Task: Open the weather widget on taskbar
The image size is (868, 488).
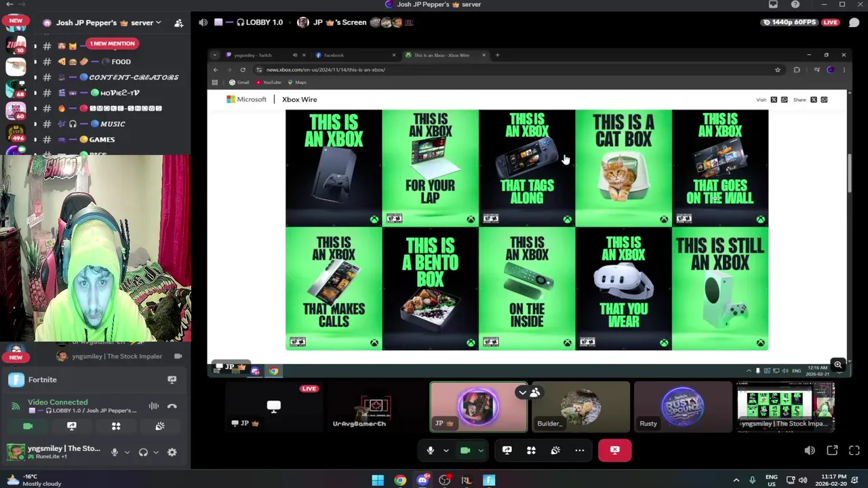Action: tap(33, 480)
